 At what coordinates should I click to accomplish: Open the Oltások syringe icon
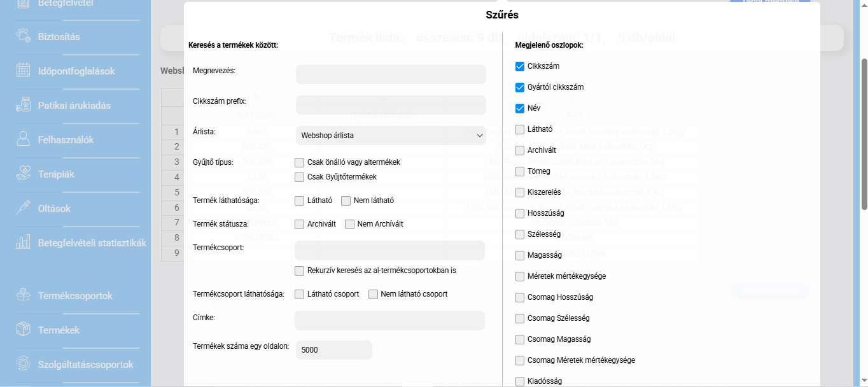pos(24,208)
